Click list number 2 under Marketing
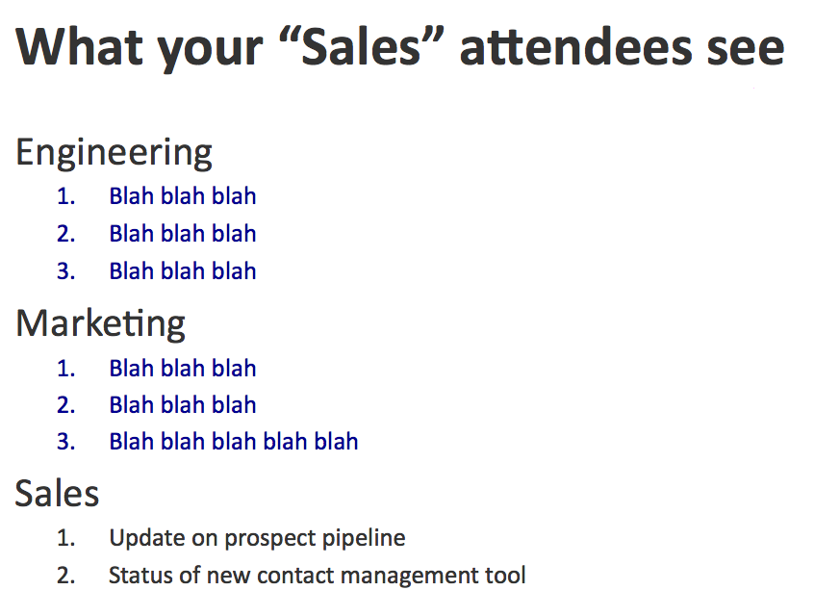This screenshot has width=840, height=616. pyautogui.click(x=65, y=405)
